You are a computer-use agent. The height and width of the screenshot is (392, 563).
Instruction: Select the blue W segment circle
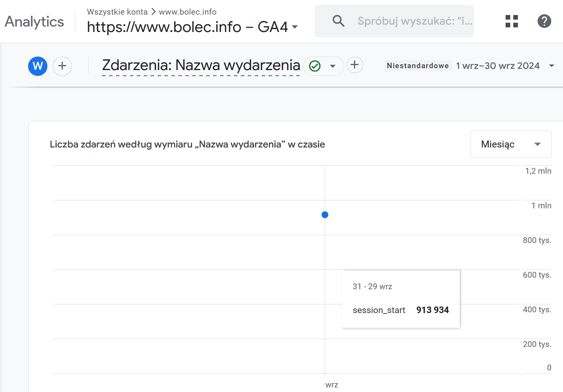coord(38,66)
